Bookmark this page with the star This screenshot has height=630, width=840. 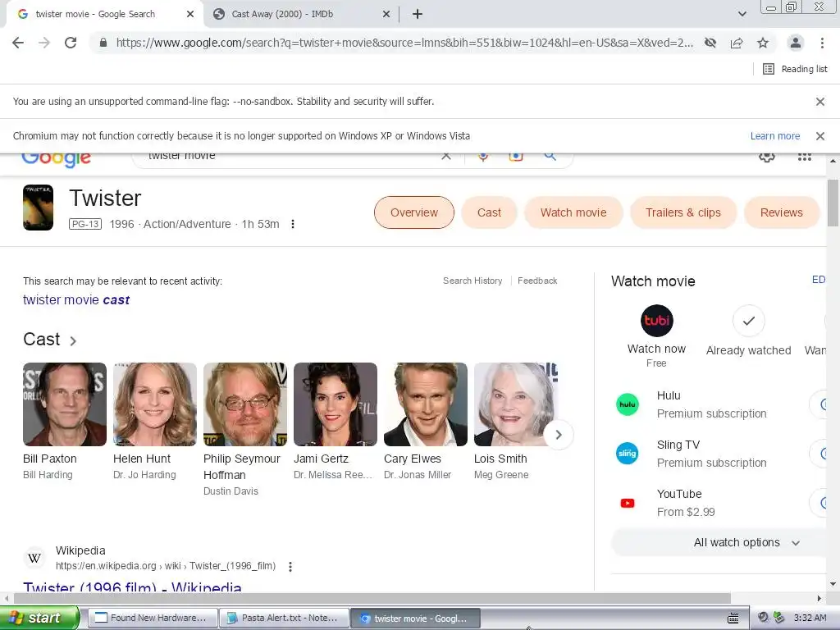763,43
